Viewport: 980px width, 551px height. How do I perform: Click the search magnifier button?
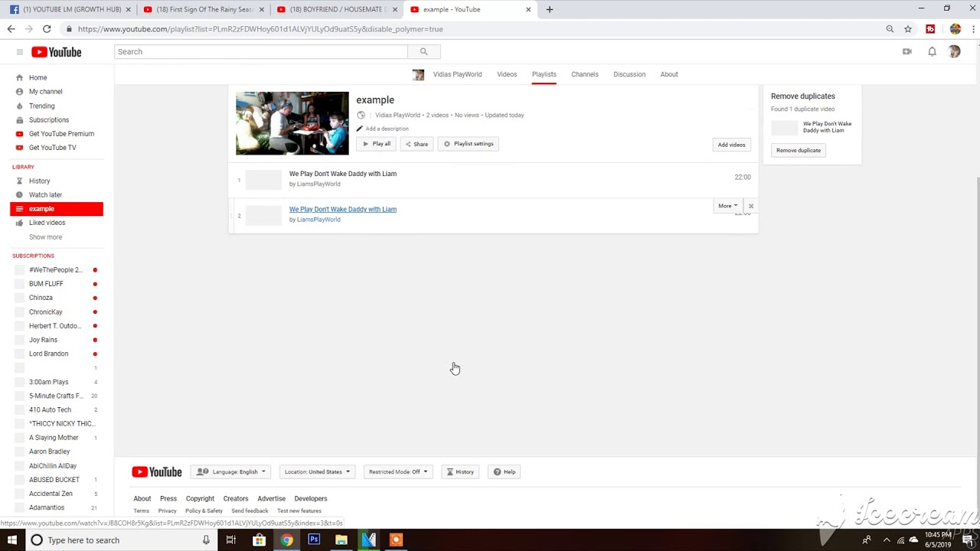click(x=423, y=51)
